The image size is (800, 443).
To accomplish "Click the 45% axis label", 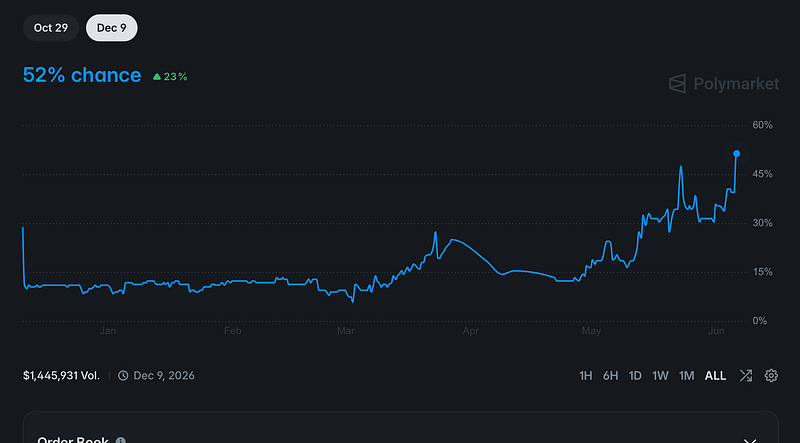I will [x=762, y=175].
